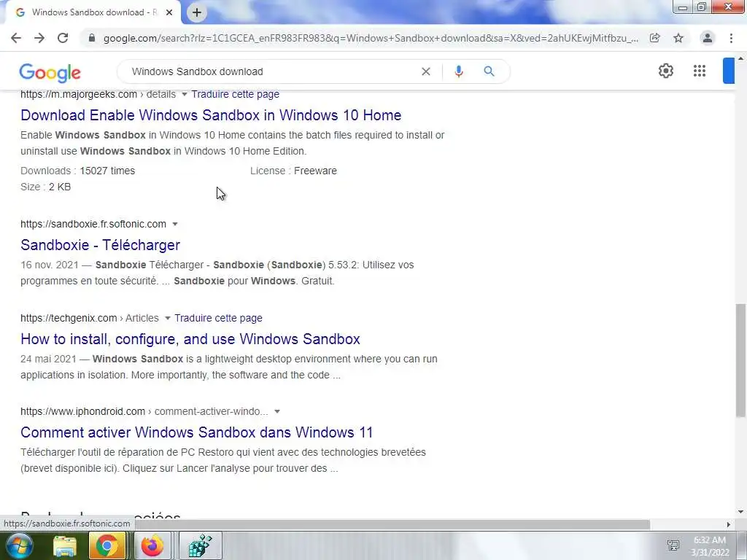747x560 pixels.
Task: Submit search with magnifier icon
Action: [489, 71]
